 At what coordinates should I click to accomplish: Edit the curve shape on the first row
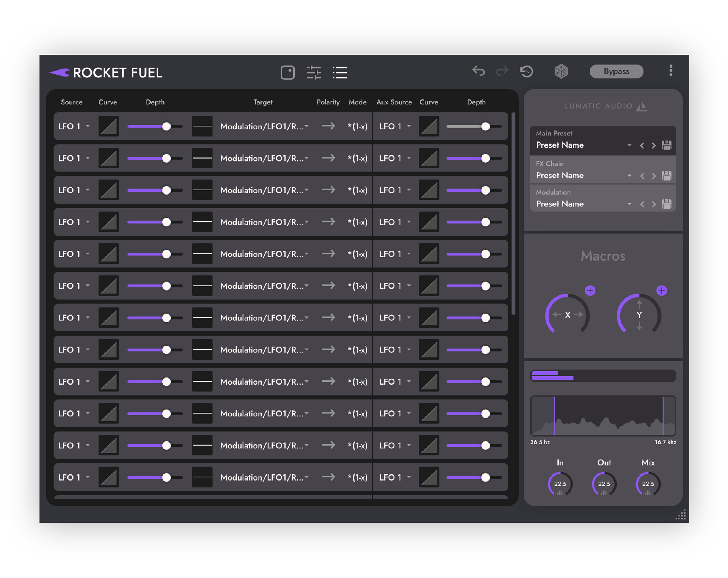108,126
